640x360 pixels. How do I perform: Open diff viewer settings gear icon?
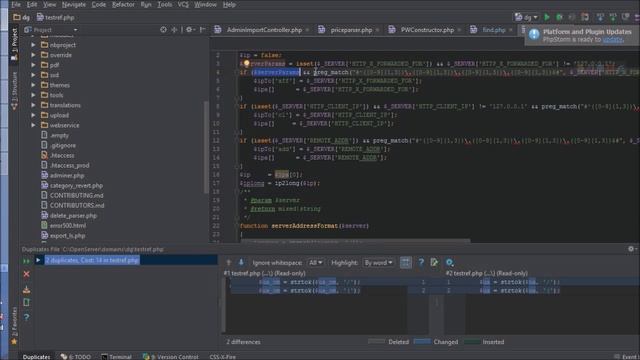click(x=449, y=262)
